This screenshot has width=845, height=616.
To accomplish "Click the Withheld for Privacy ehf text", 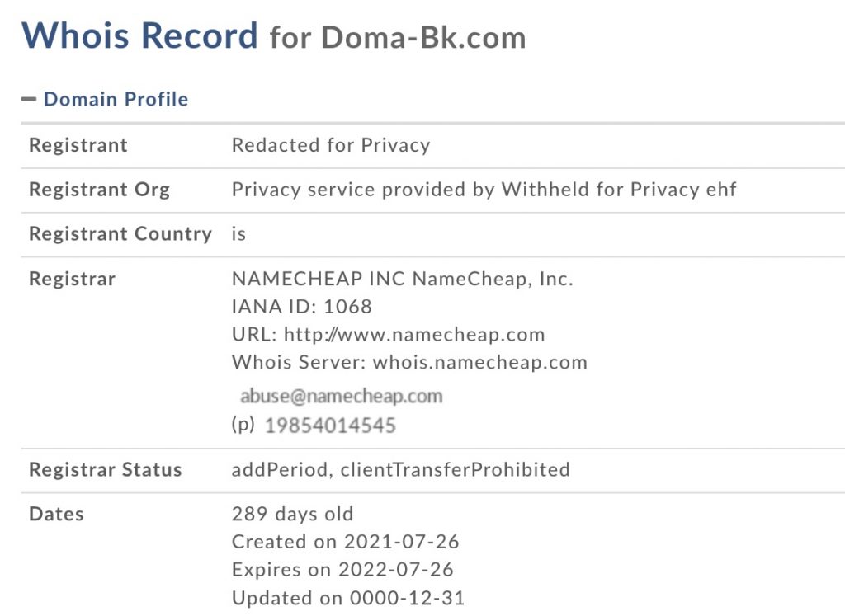I will pos(619,190).
